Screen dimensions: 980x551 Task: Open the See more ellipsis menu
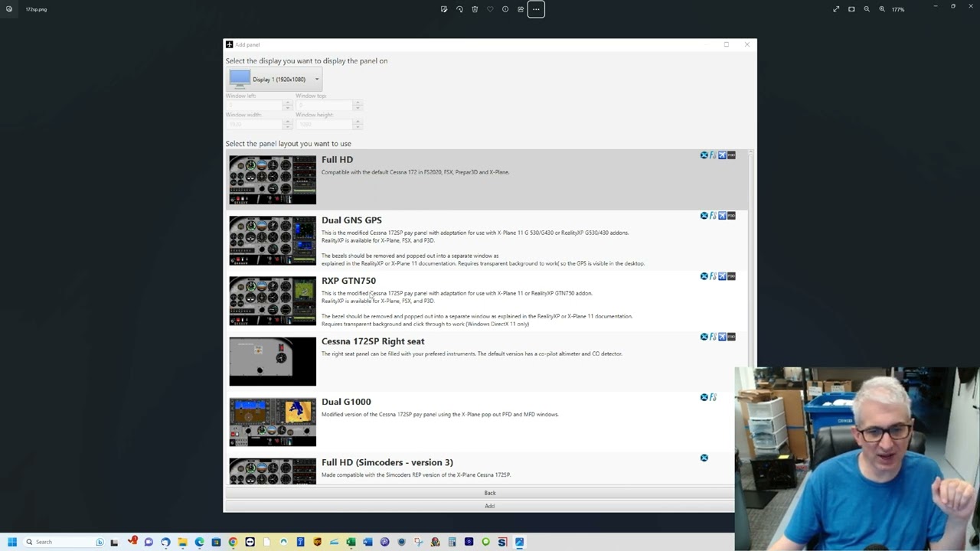tap(536, 9)
